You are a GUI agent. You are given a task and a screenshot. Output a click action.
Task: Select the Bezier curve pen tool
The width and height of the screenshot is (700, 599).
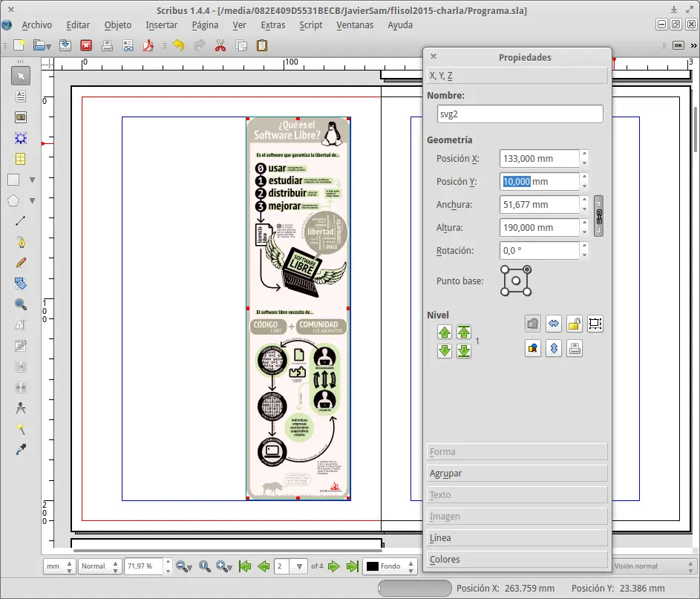tap(21, 242)
